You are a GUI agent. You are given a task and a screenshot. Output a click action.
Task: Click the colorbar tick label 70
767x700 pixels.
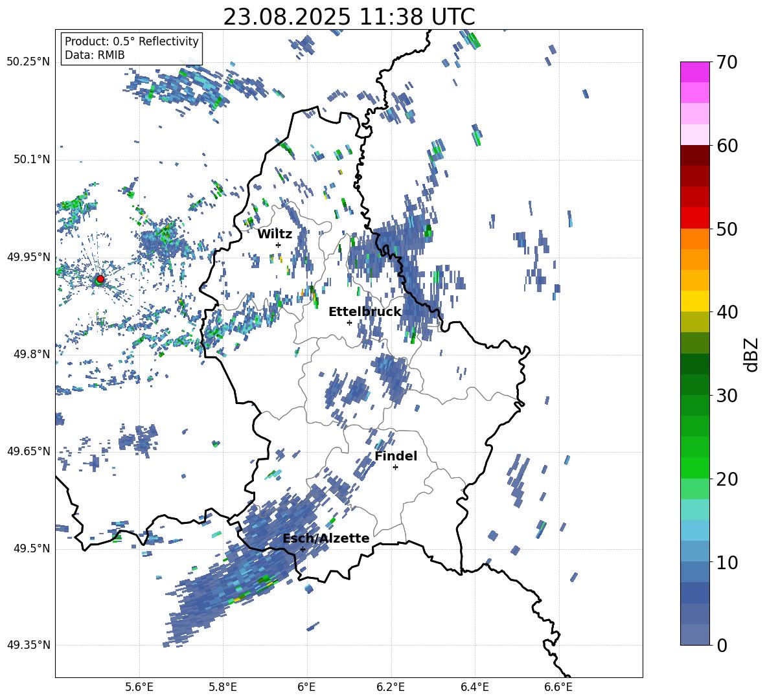(x=727, y=63)
